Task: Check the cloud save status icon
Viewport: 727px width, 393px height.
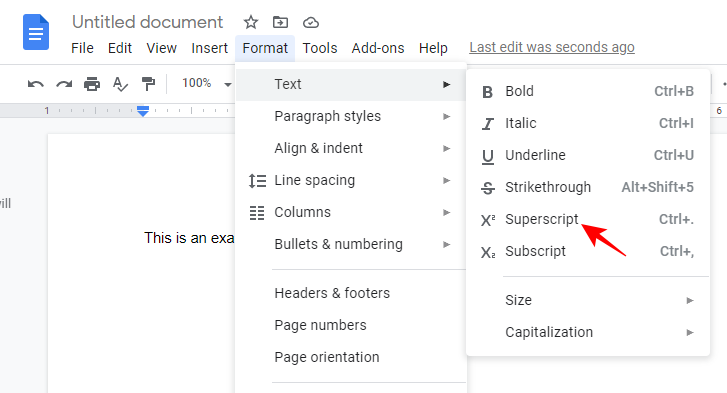Action: point(311,22)
